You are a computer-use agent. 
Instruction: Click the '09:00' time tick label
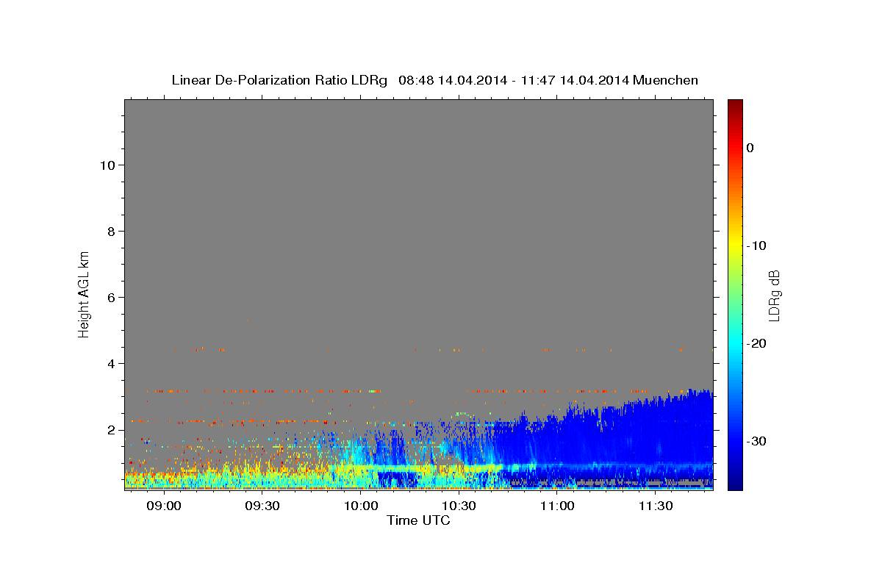pyautogui.click(x=163, y=506)
